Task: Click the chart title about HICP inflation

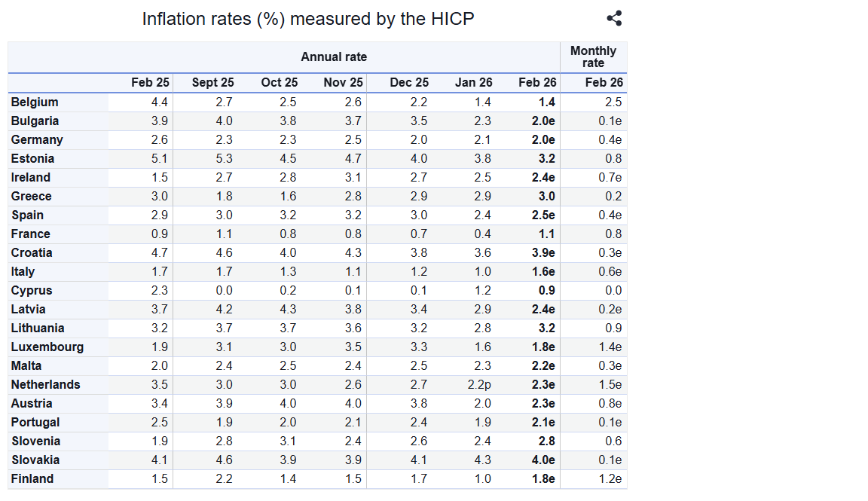Action: pyautogui.click(x=308, y=19)
